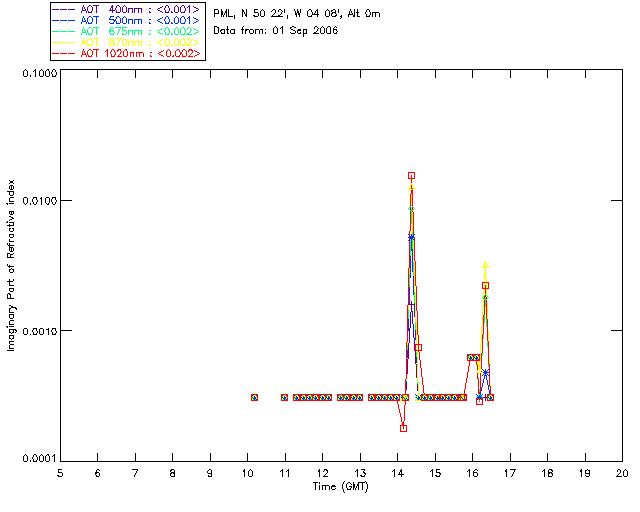Click the 'Imaginary Part of Refractive index' axis title

coord(11,265)
